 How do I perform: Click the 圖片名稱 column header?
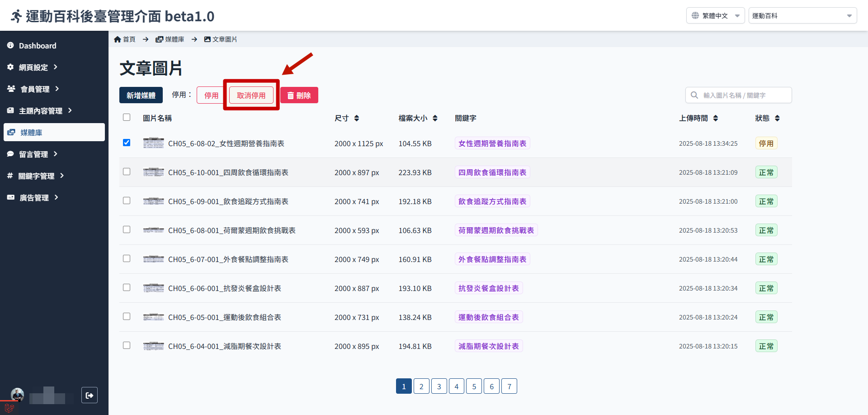click(157, 118)
